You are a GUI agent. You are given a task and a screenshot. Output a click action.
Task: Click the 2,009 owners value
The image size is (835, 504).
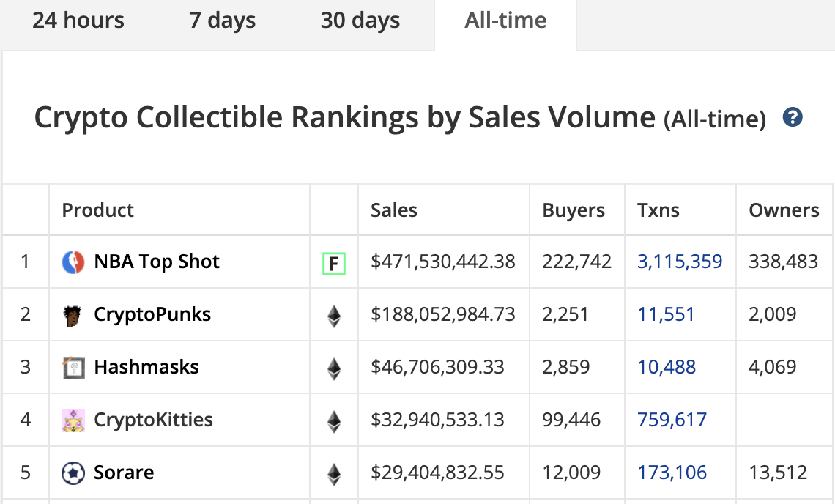(772, 314)
